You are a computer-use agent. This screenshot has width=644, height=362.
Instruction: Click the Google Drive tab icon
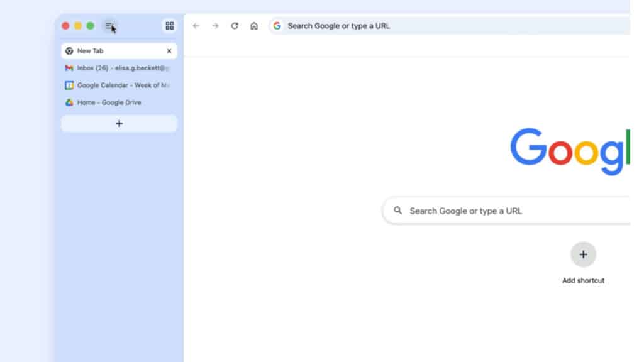(69, 102)
